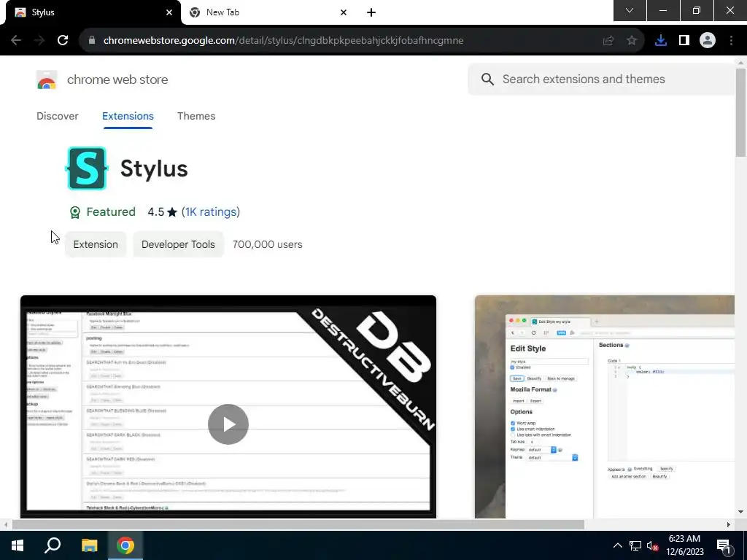Click the 700,000 users text
The height and width of the screenshot is (560, 747).
pos(267,244)
